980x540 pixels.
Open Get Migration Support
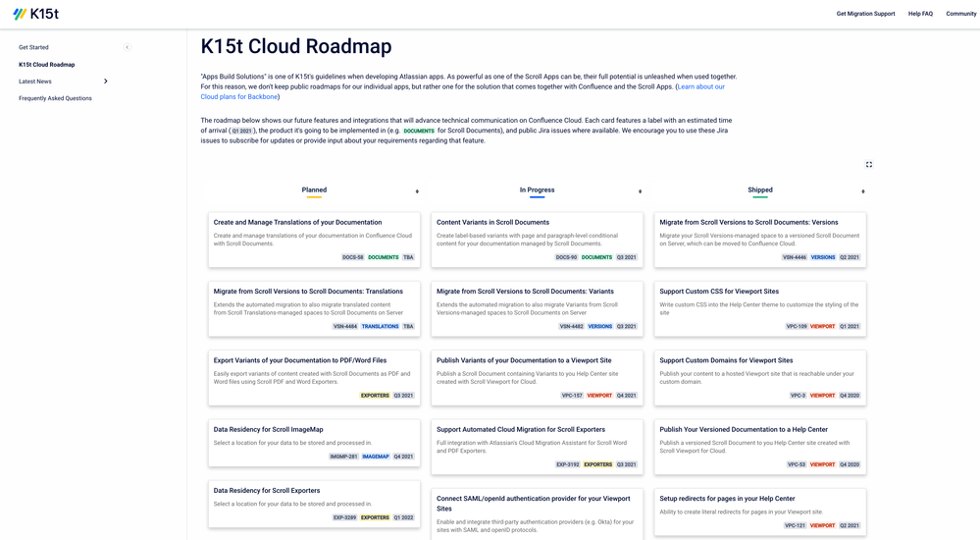coord(865,14)
